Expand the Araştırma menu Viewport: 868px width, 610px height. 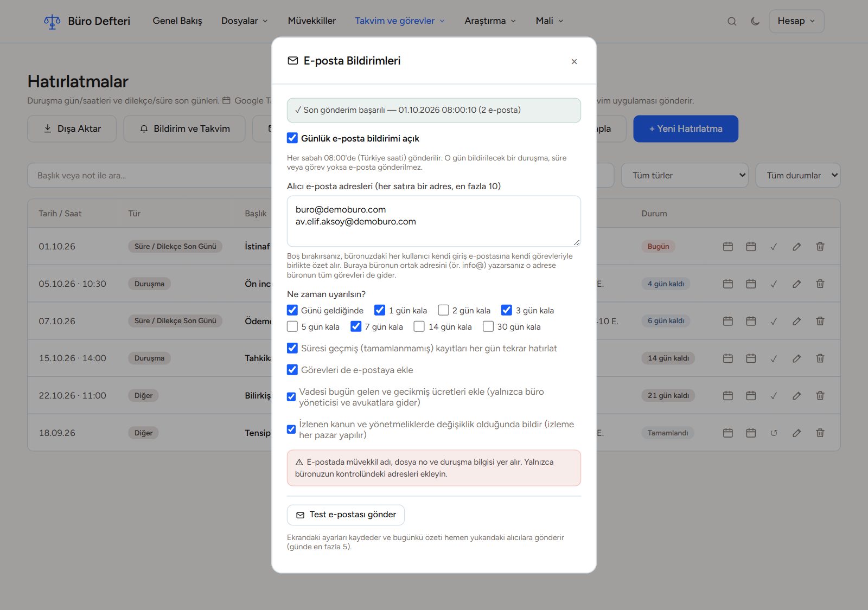tap(490, 21)
